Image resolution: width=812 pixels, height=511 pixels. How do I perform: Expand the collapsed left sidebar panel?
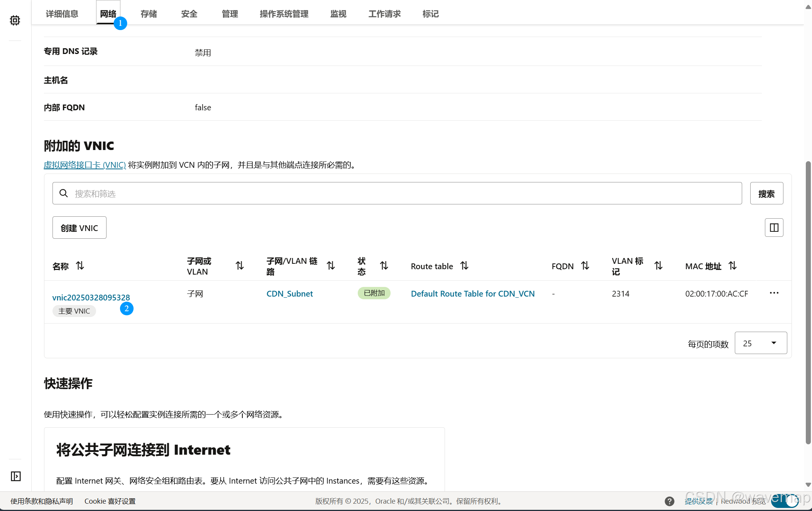point(15,476)
